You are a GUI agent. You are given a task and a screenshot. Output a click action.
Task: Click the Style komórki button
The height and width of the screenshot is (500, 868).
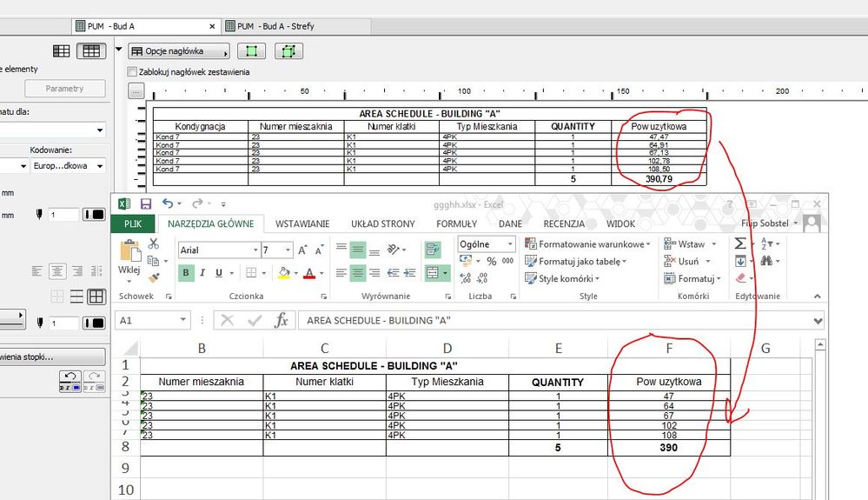click(x=562, y=278)
